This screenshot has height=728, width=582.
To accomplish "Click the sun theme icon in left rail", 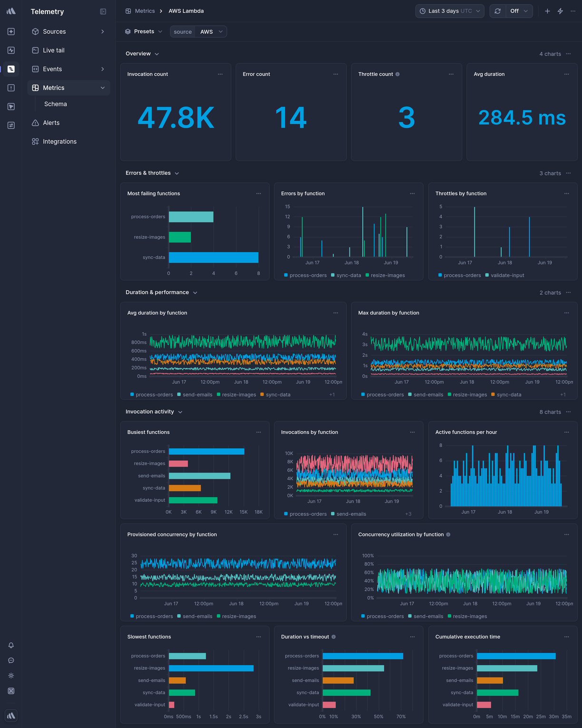I will (x=11, y=676).
